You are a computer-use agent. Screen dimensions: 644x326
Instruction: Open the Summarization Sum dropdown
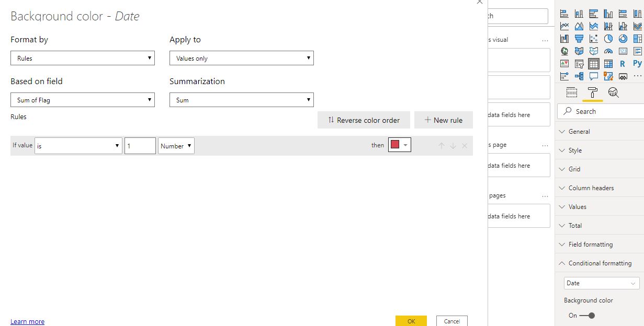point(242,100)
